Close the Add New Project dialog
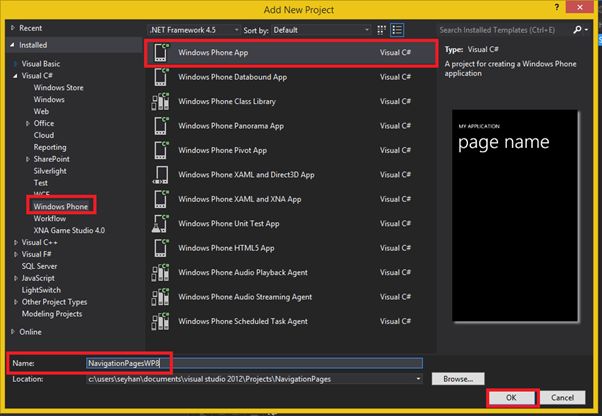 (580, 7)
